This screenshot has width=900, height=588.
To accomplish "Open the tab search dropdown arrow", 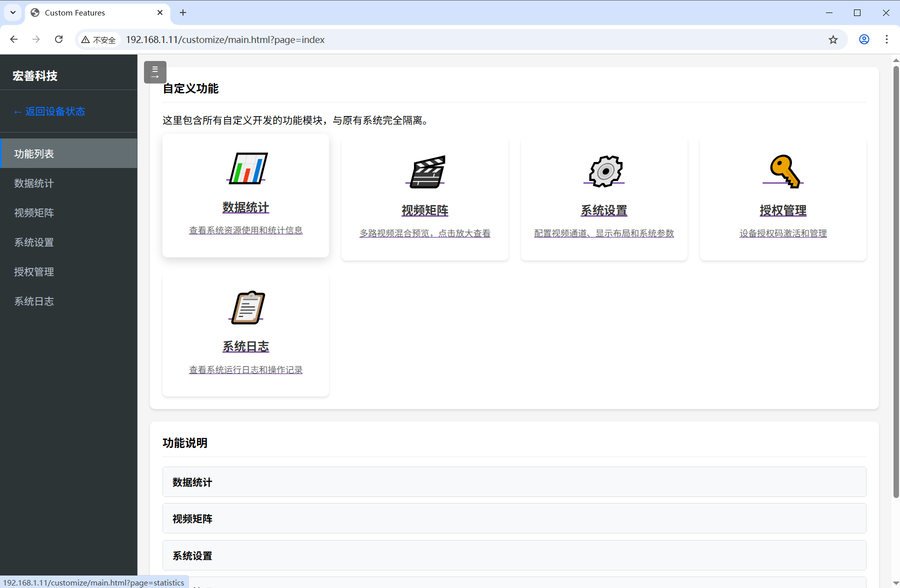I will pyautogui.click(x=13, y=12).
